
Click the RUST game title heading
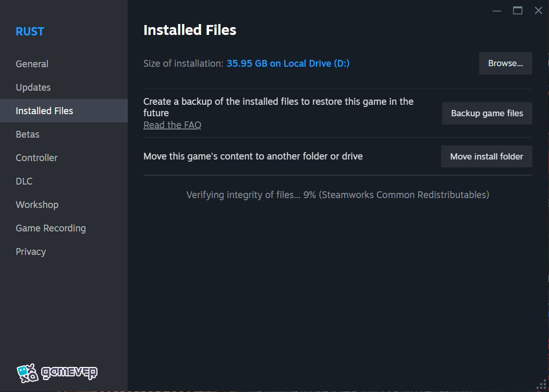click(30, 31)
